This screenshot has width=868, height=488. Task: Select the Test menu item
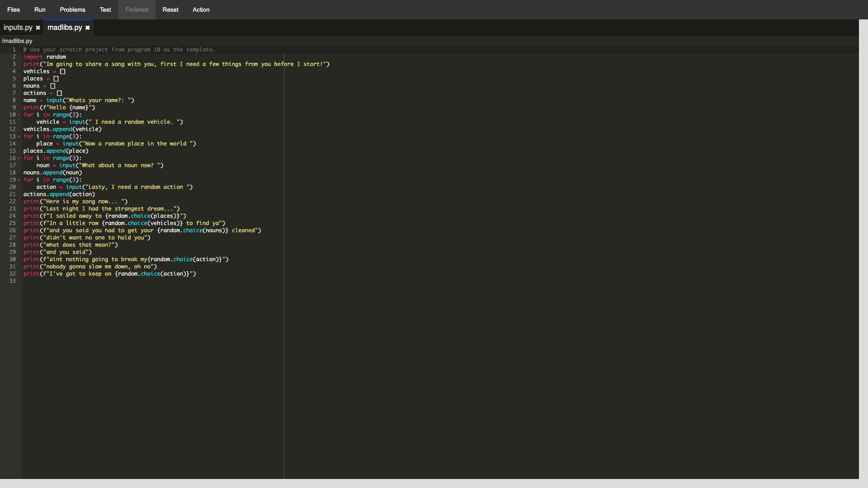click(x=105, y=9)
